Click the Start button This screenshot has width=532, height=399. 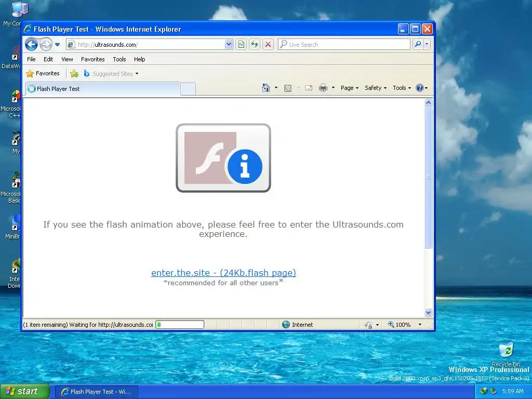[25, 392]
